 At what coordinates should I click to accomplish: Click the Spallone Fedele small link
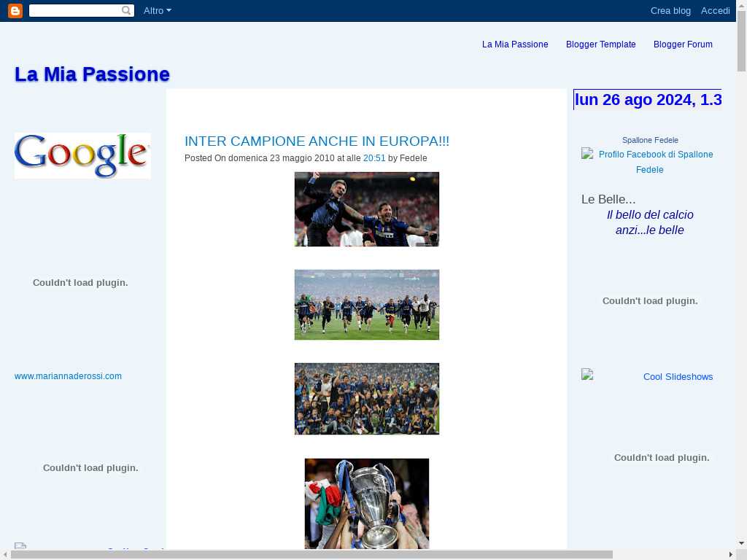point(650,140)
